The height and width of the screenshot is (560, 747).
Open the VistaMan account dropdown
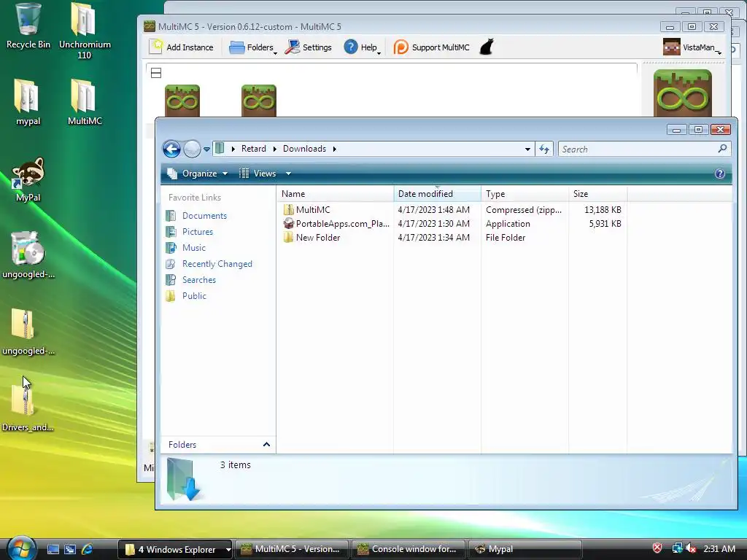(692, 47)
